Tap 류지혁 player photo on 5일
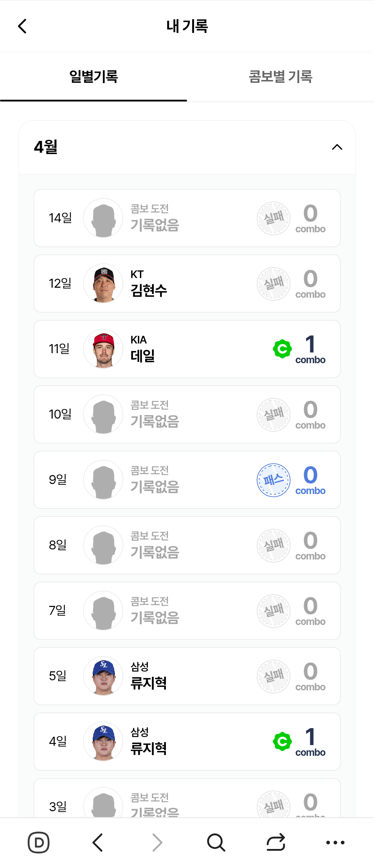 103,676
